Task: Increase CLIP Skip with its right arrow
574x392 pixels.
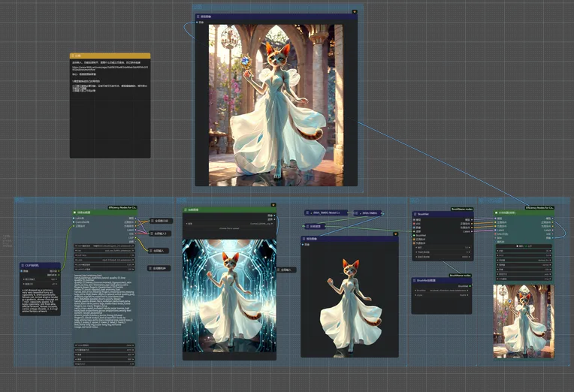Action: (x=133, y=255)
